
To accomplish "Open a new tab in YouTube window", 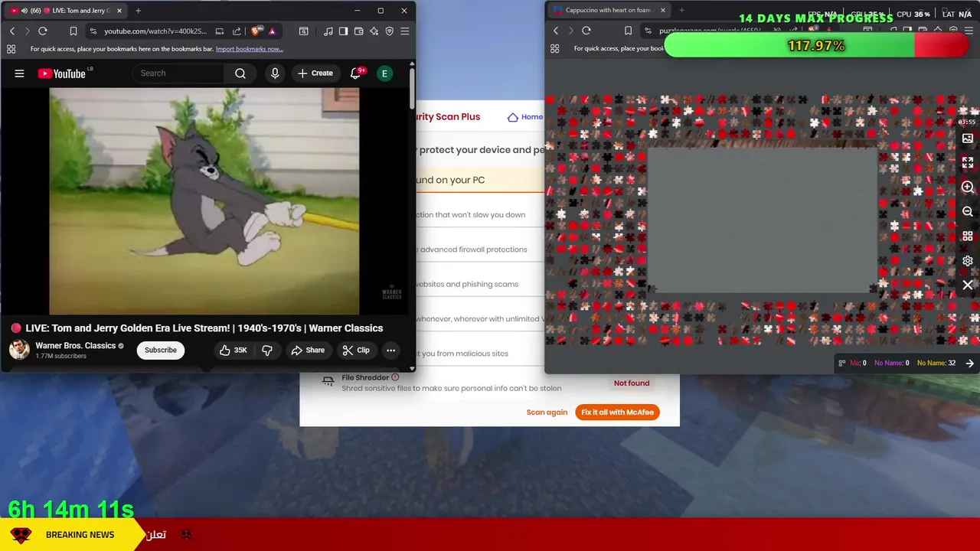I will 138,11.
